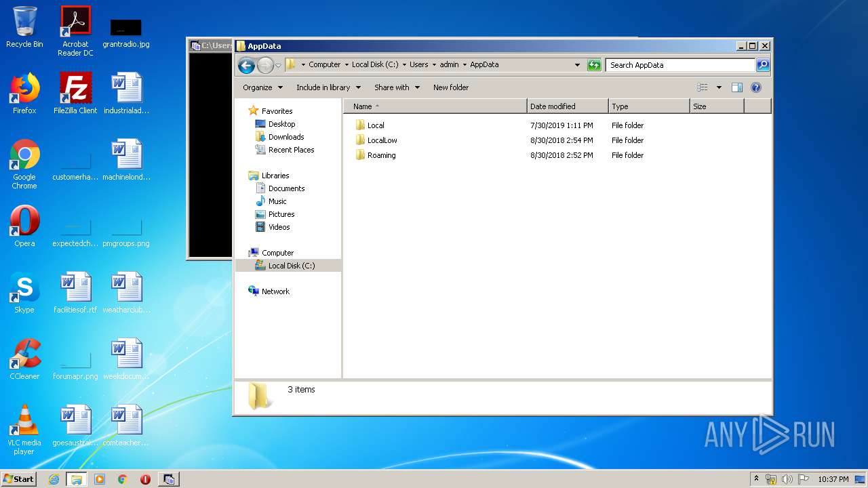Show hidden tray icons arrow
The width and height of the screenshot is (868, 488).
[x=756, y=479]
